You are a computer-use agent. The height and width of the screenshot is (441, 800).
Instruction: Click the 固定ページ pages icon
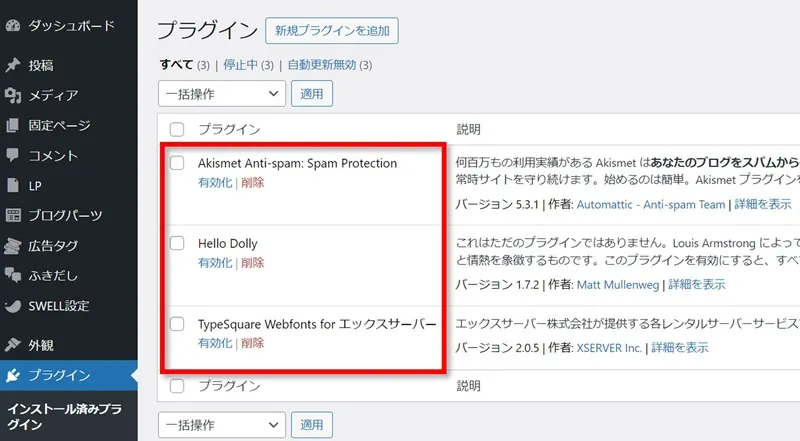coord(13,126)
